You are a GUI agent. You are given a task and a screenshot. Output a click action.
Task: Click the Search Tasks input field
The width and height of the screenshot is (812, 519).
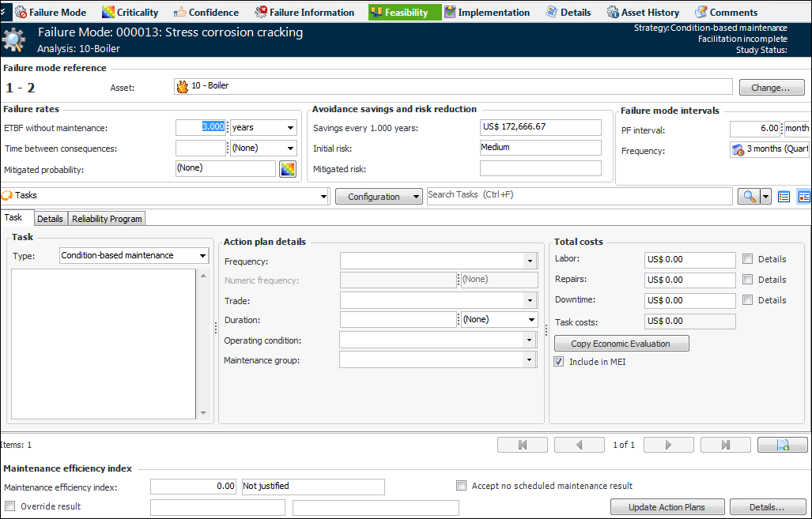coord(579,195)
